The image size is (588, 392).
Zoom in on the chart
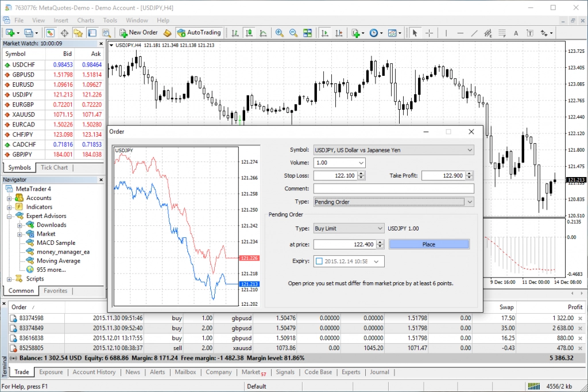[280, 33]
